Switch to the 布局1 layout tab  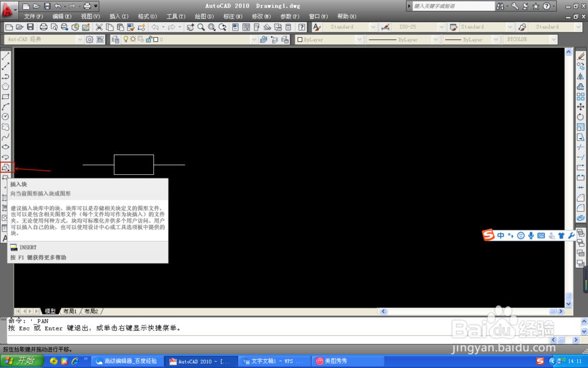70,311
